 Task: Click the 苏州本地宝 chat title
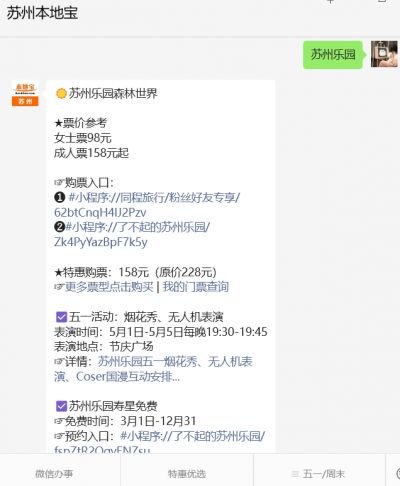pos(42,13)
